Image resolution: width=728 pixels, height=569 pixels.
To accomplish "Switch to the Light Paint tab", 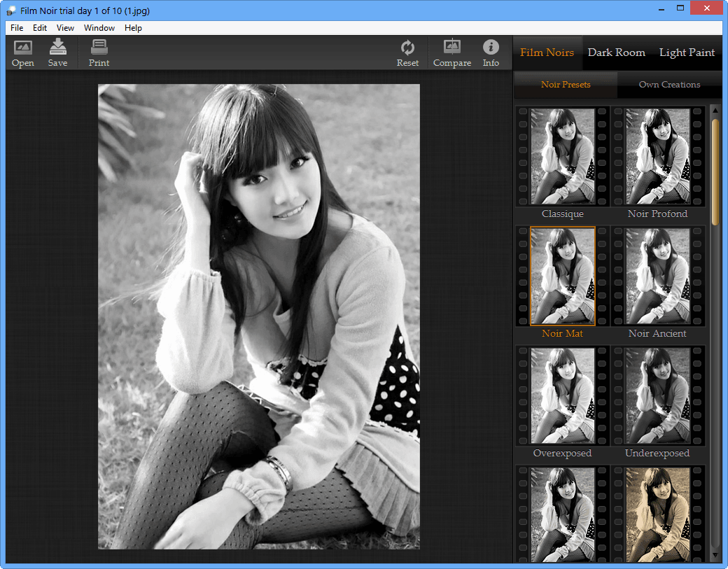I will (687, 52).
